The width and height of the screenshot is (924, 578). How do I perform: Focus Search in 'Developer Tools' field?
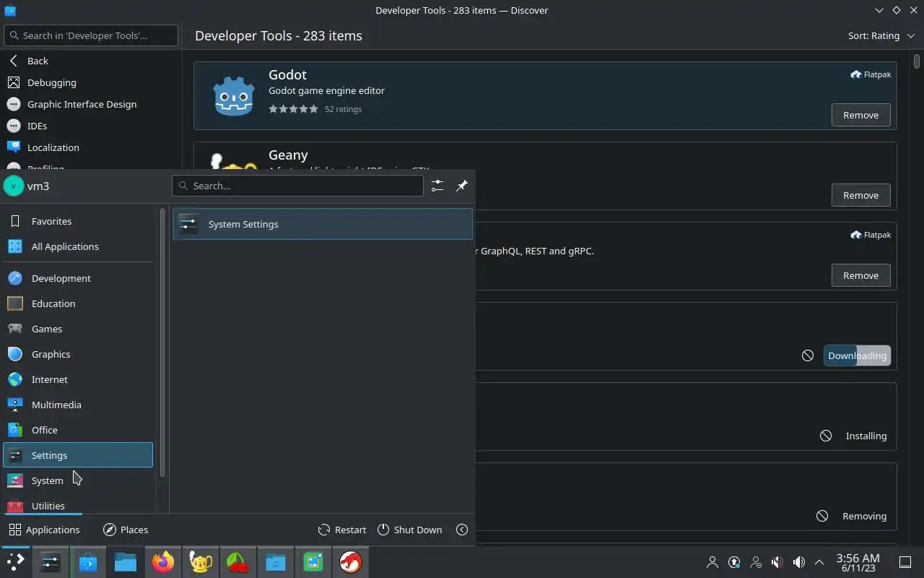pyautogui.click(x=91, y=35)
